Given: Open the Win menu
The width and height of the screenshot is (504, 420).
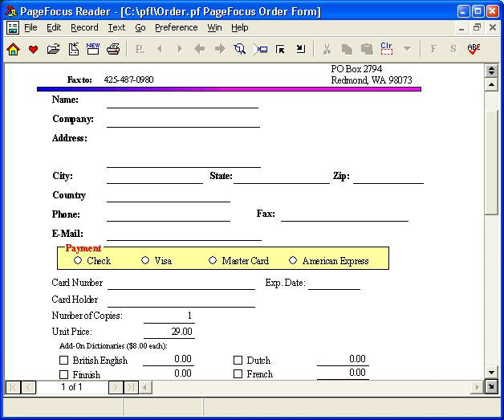Looking at the screenshot, I should coord(214,27).
